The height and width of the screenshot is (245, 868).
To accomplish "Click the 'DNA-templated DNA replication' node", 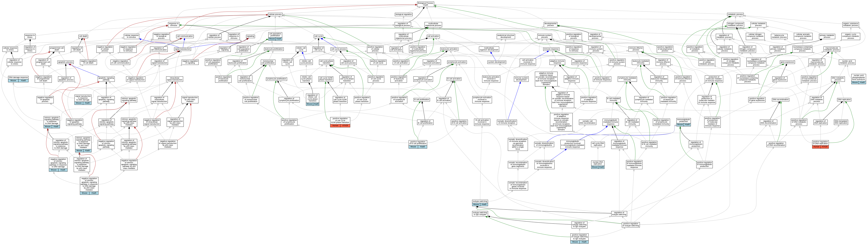I will click(841, 122).
